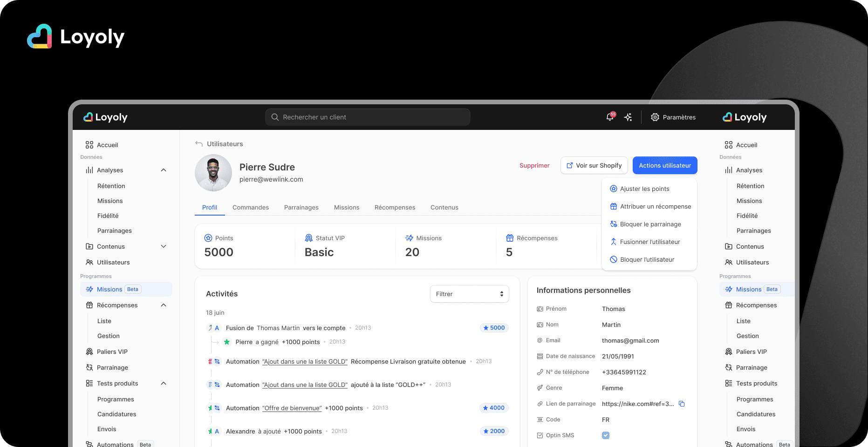Image resolution: width=868 pixels, height=447 pixels.
Task: Click the 4000 points badge in activities
Action: pyautogui.click(x=494, y=408)
